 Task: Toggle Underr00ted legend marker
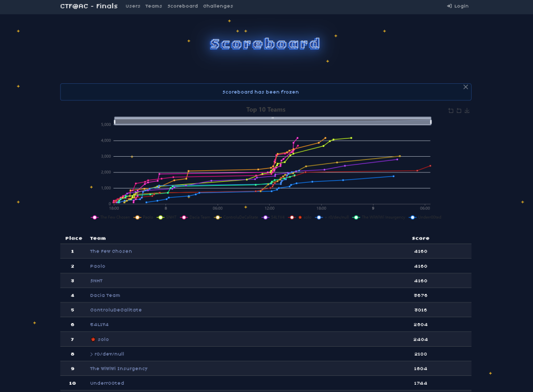(x=413, y=217)
